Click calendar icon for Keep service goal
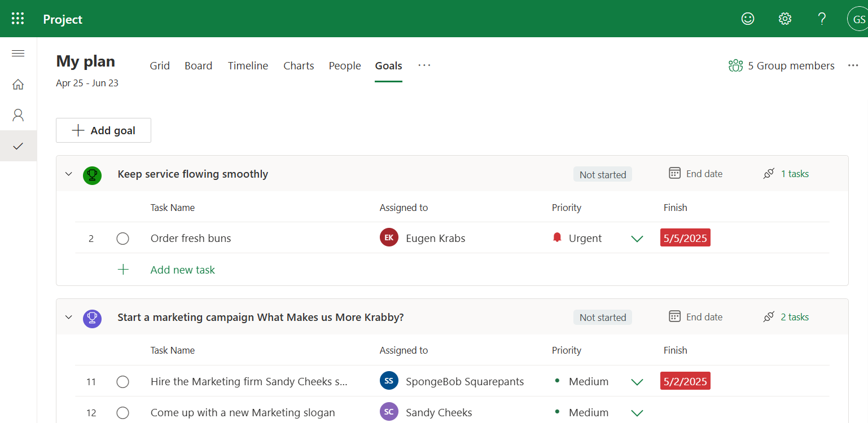 (x=674, y=173)
